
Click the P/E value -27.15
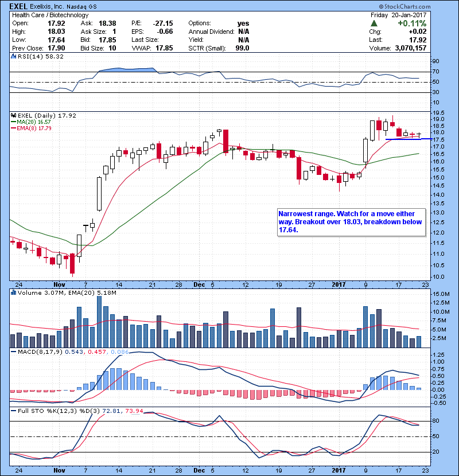point(163,24)
